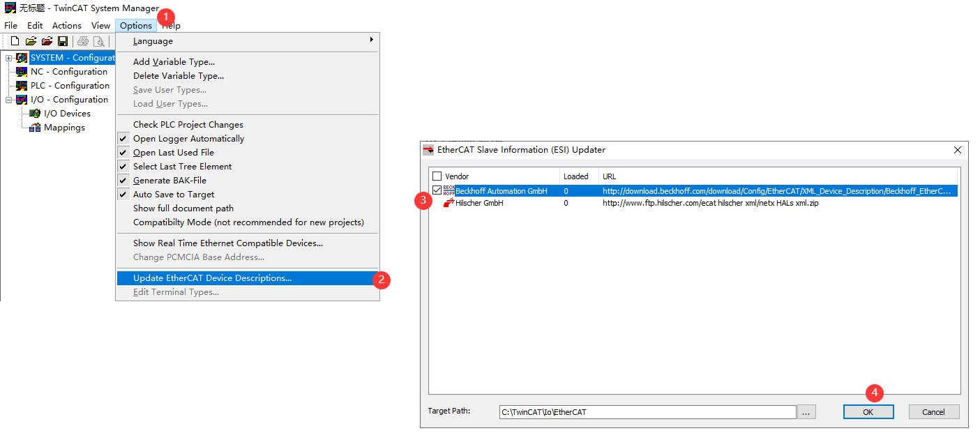Select the SYSTEM - Configuration node icon
The height and width of the screenshot is (440, 980).
click(x=22, y=58)
